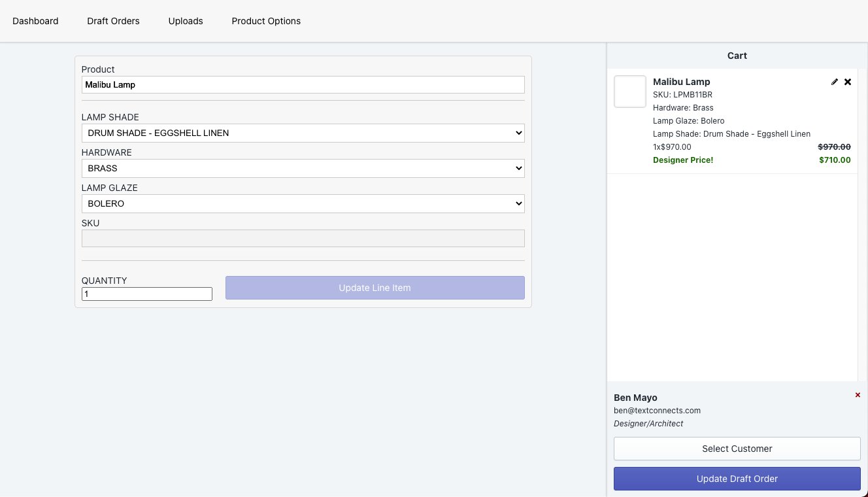Click the Update Line Item button

(x=375, y=288)
